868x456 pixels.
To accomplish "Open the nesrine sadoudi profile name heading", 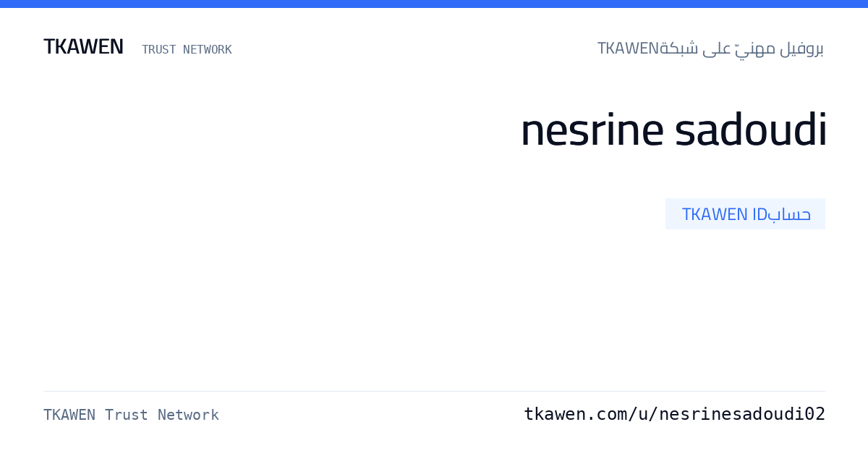I will point(673,130).
